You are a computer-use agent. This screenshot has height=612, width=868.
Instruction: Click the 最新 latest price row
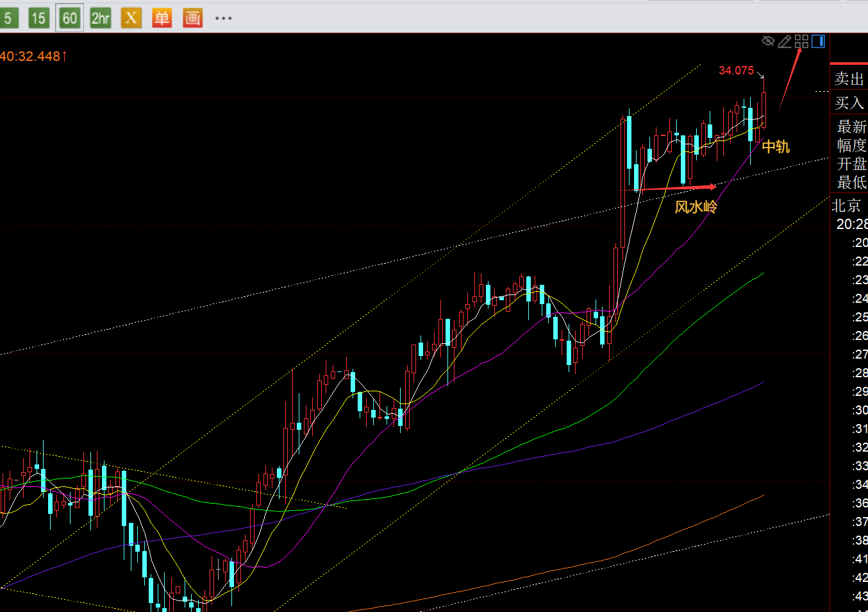click(x=851, y=126)
